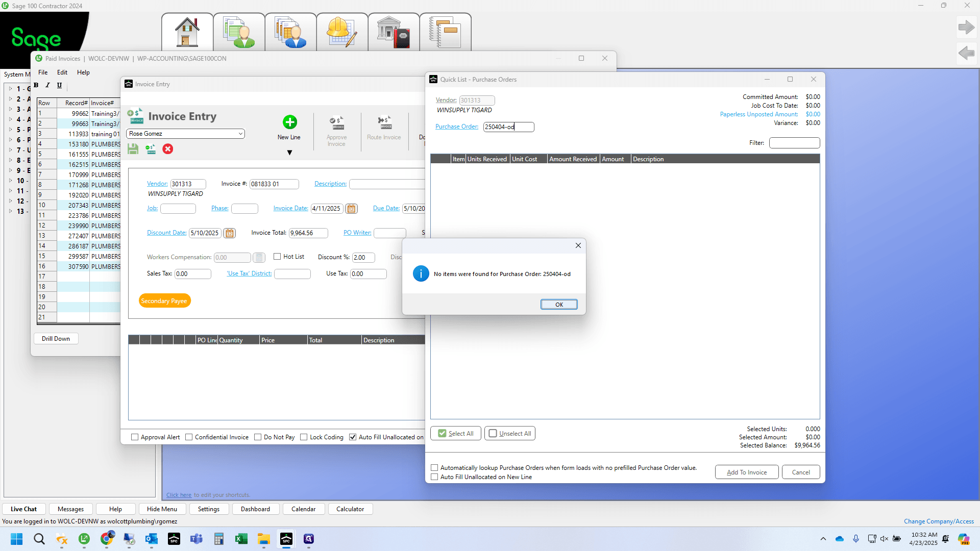Viewport: 980px width, 551px height.
Task: Expand the New Line dropdown arrow
Action: pyautogui.click(x=289, y=153)
